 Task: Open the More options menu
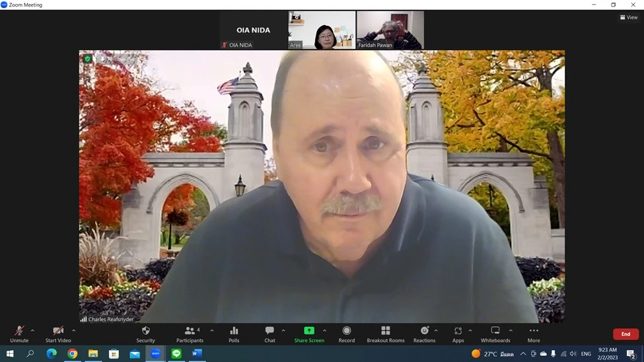pyautogui.click(x=534, y=334)
